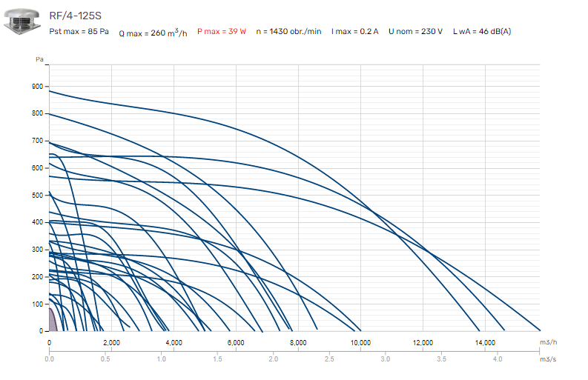The width and height of the screenshot is (588, 380).
Task: Click the 100 label on pressure axis
Action: coord(38,304)
